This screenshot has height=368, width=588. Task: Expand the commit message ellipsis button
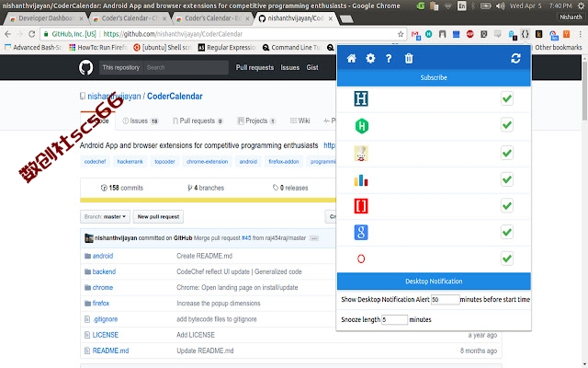[314, 238]
